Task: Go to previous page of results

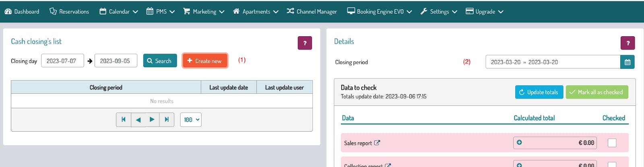Action: [x=138, y=120]
